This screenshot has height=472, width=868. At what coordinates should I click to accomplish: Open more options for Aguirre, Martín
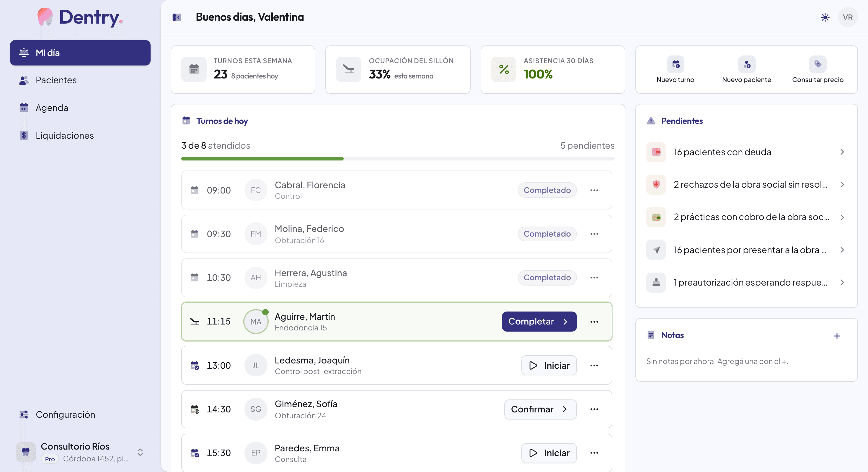tap(594, 322)
